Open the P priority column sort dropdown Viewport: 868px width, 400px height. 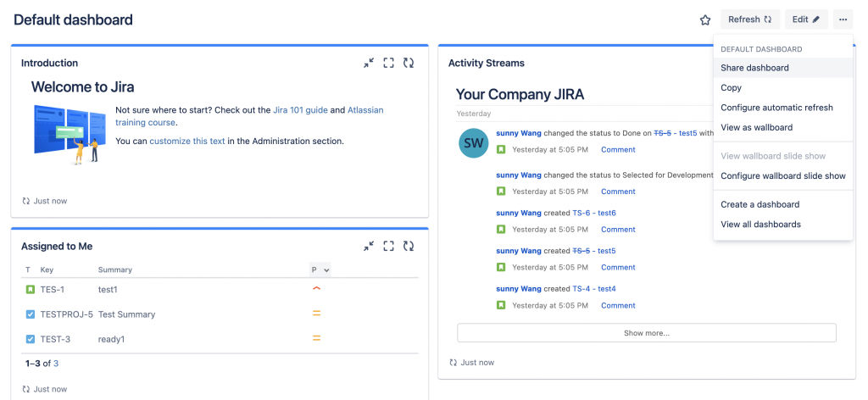(x=320, y=270)
